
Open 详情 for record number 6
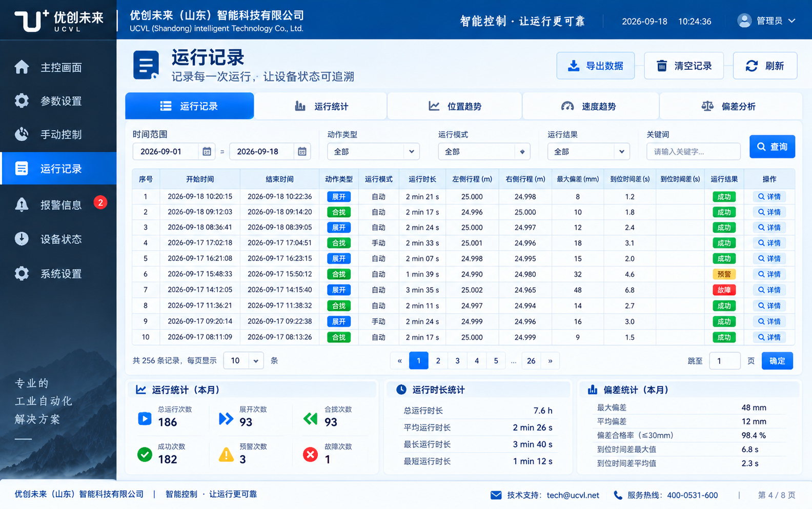769,274
